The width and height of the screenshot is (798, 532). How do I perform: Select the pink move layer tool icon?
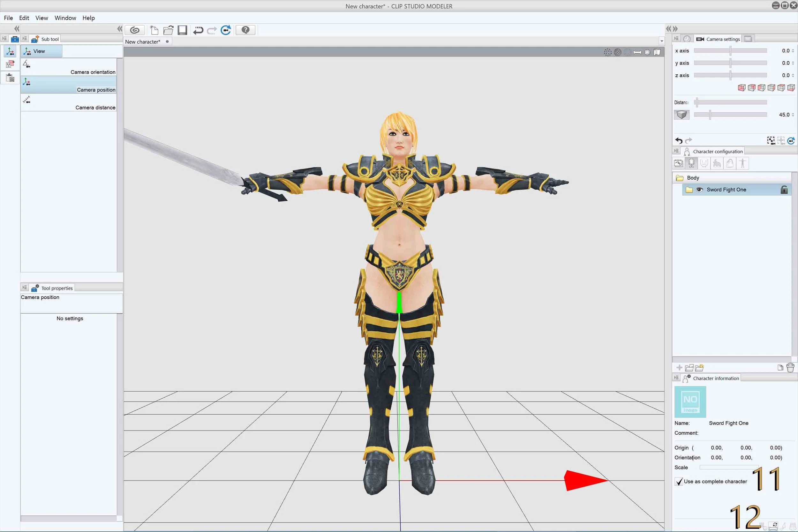pyautogui.click(x=10, y=64)
